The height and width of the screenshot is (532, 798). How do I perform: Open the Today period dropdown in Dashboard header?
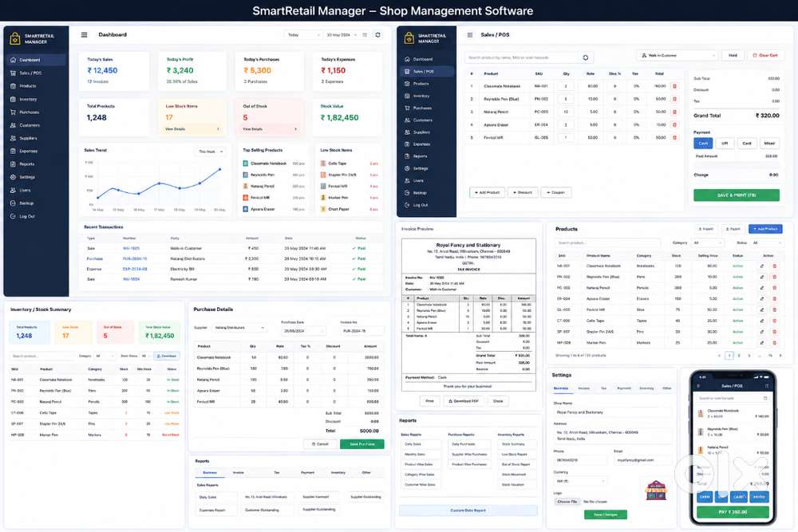pos(303,35)
